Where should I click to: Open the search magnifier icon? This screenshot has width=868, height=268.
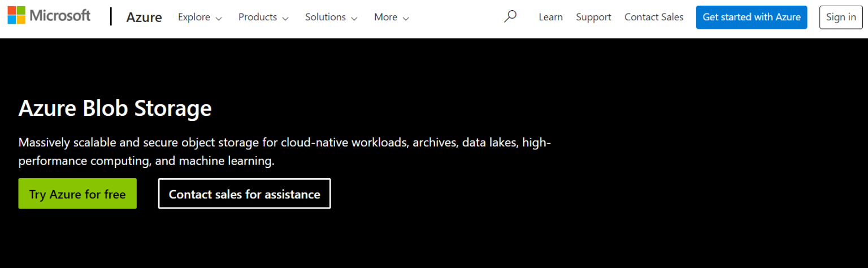[x=510, y=17]
